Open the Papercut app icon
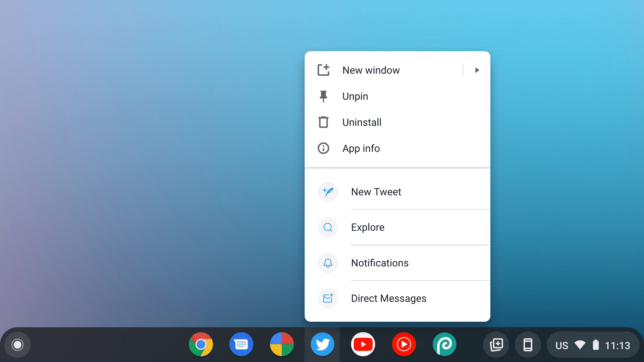Image resolution: width=644 pixels, height=362 pixels. point(444,344)
